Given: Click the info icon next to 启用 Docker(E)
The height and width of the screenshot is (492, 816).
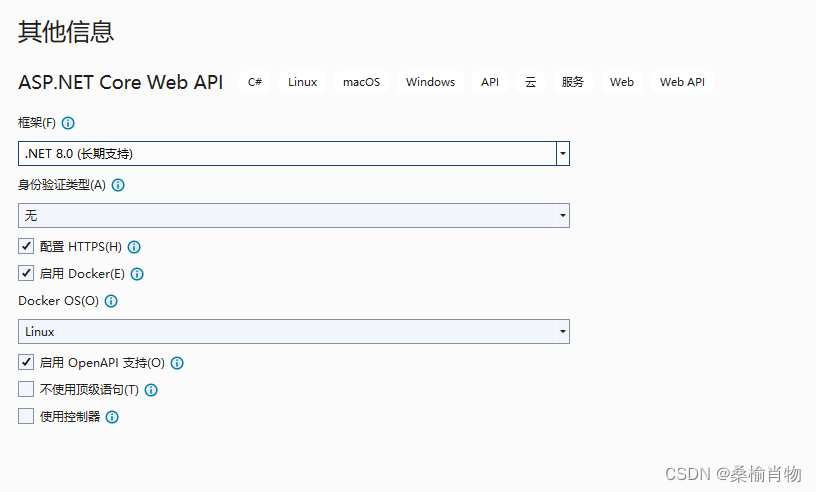Looking at the screenshot, I should click(x=137, y=274).
